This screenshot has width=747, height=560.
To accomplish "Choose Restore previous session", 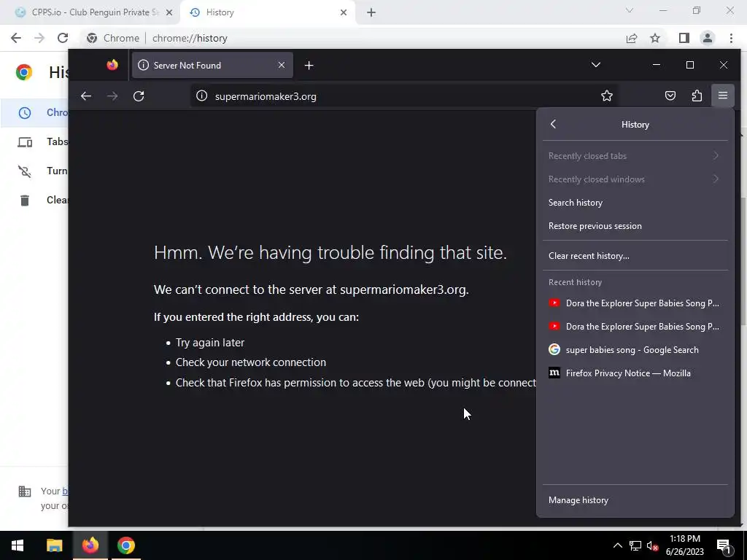I will pyautogui.click(x=635, y=226).
